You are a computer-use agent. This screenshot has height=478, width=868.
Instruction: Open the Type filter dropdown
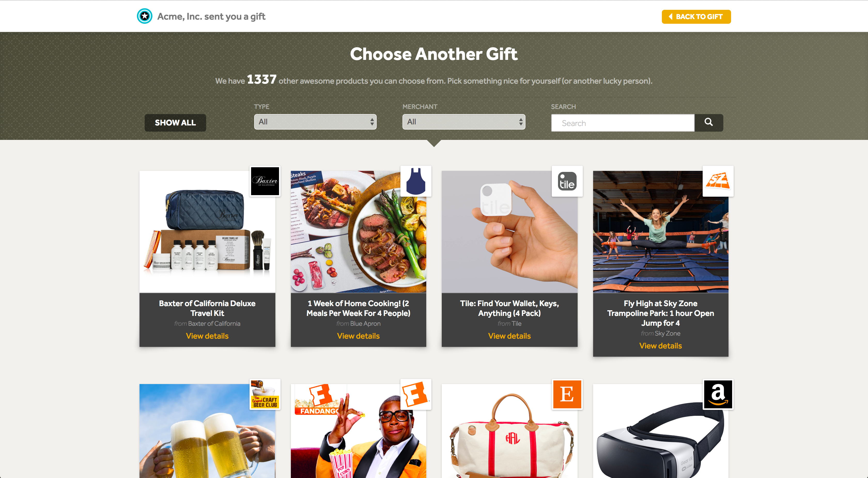315,122
